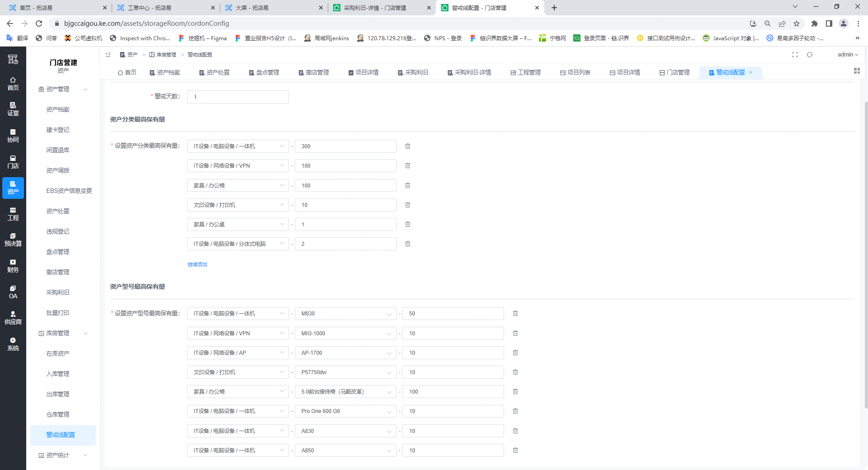Switch to the 盘点管理 page tab
The height and width of the screenshot is (470, 868).
coord(264,73)
